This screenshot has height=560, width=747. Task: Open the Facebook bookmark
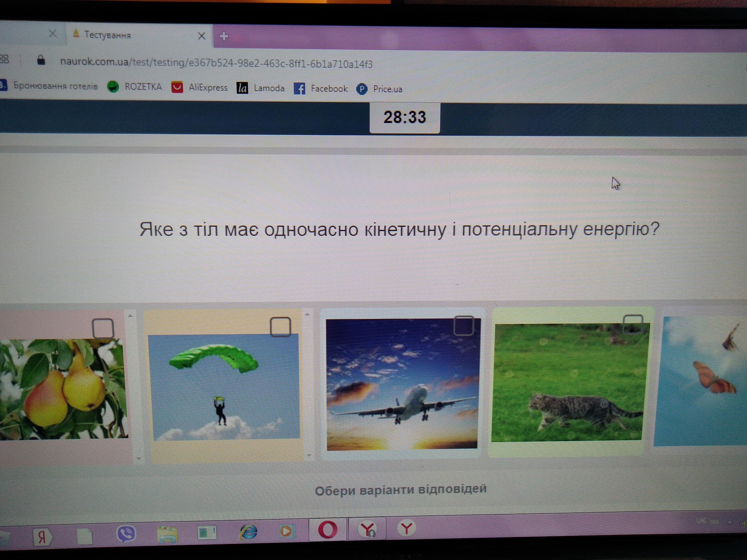click(320, 89)
